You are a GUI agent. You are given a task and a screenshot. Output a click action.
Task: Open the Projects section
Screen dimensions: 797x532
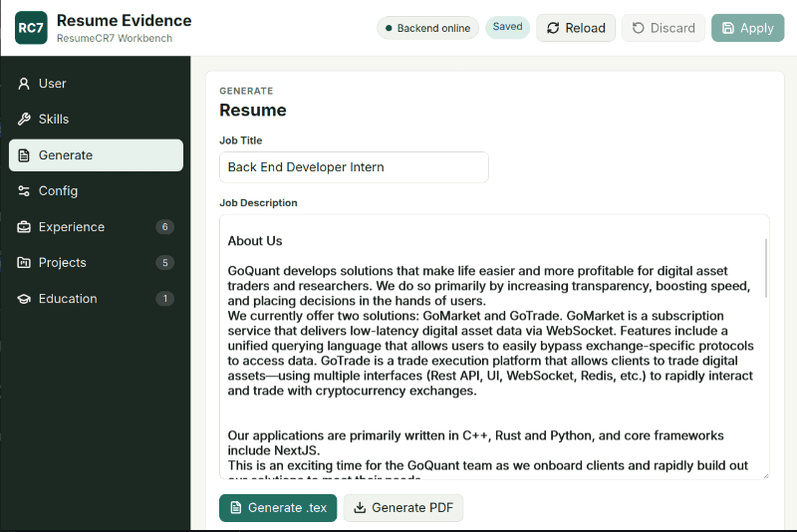click(96, 263)
